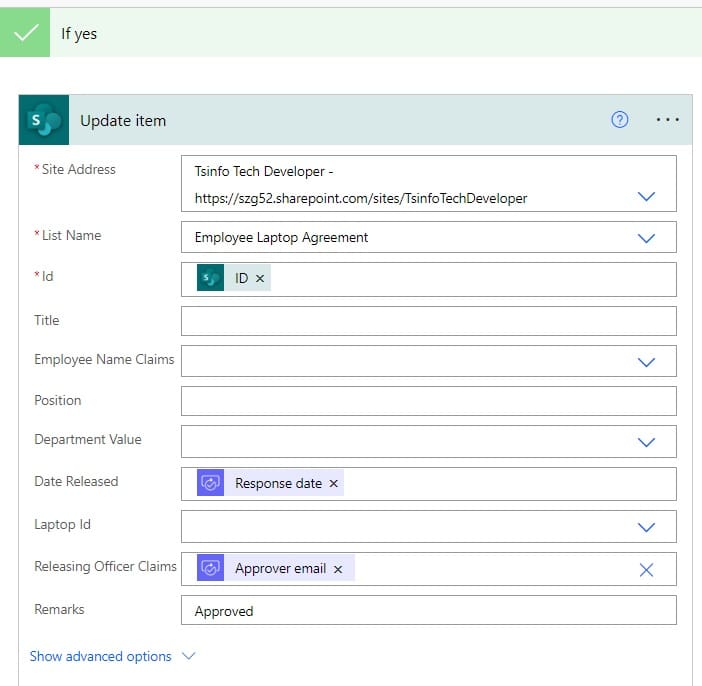Open the help question mark icon

click(620, 120)
